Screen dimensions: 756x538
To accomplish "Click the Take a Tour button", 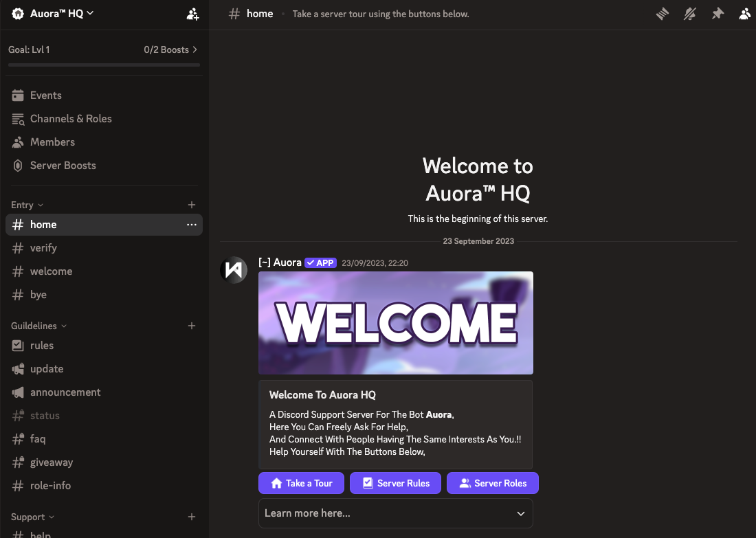I will [x=302, y=483].
